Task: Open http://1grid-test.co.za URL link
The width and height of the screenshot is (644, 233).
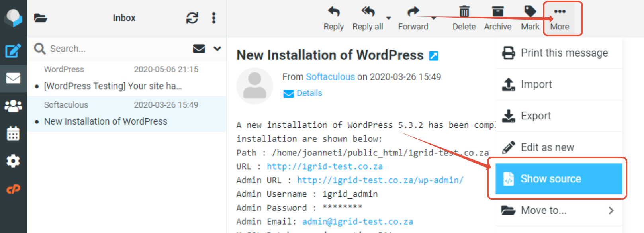Action: [x=325, y=166]
